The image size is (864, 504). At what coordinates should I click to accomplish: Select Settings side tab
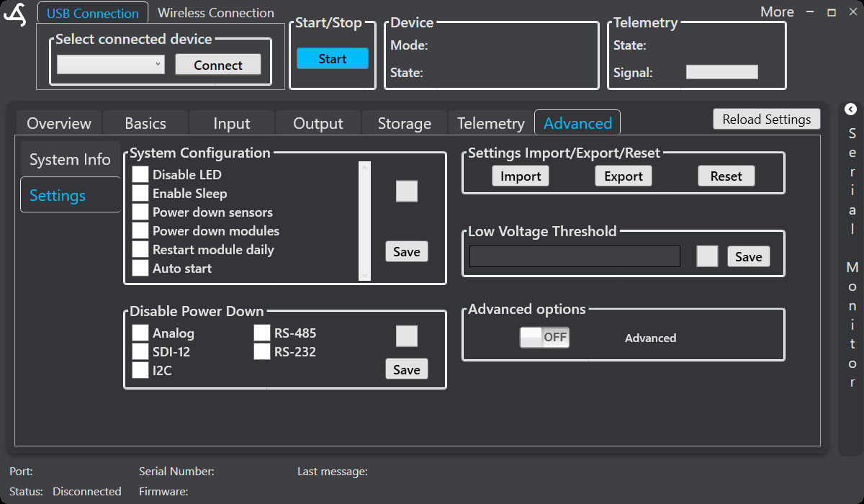point(70,195)
